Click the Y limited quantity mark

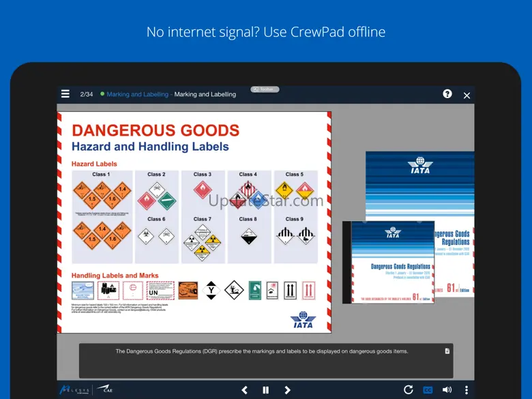point(211,291)
